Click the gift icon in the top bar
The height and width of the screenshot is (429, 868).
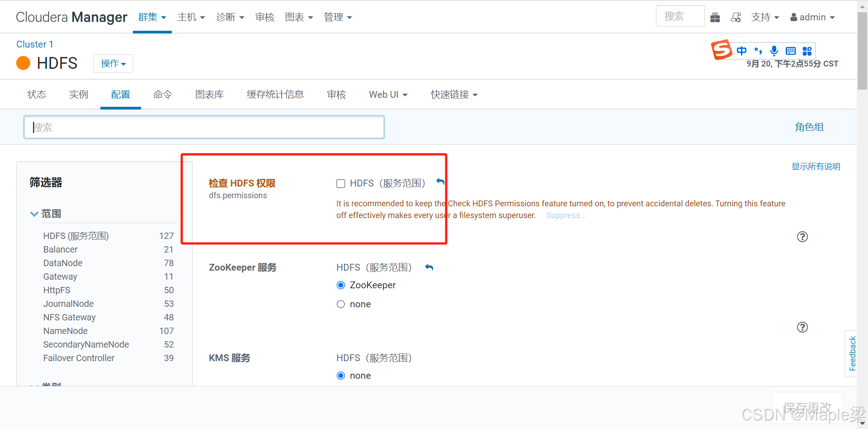(715, 17)
